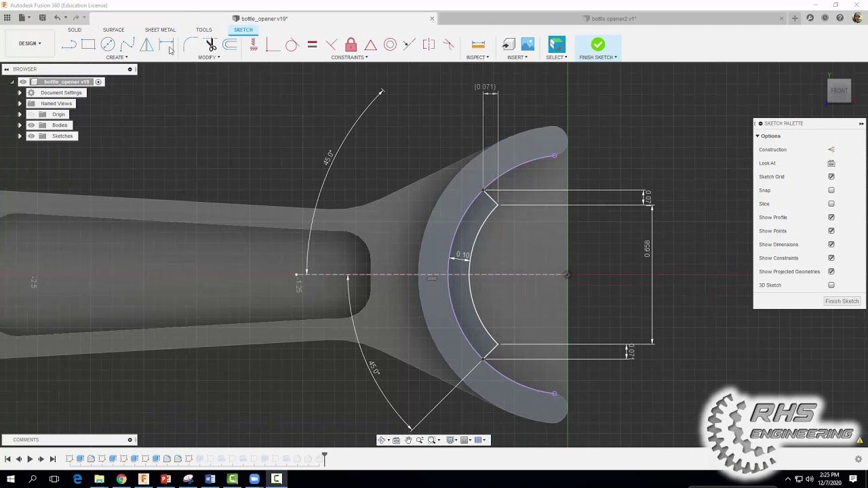Switch to the SOLID tab
Image resolution: width=868 pixels, height=488 pixels.
point(75,30)
